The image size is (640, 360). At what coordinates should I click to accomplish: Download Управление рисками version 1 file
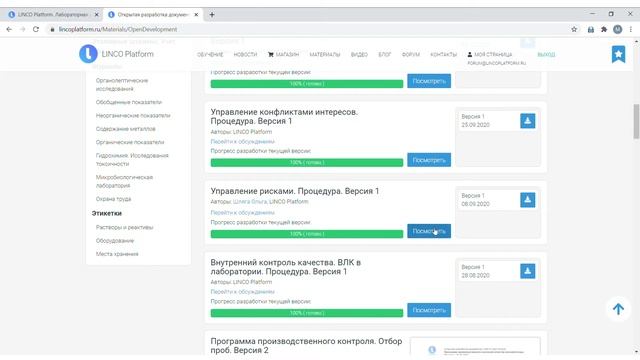(x=527, y=200)
